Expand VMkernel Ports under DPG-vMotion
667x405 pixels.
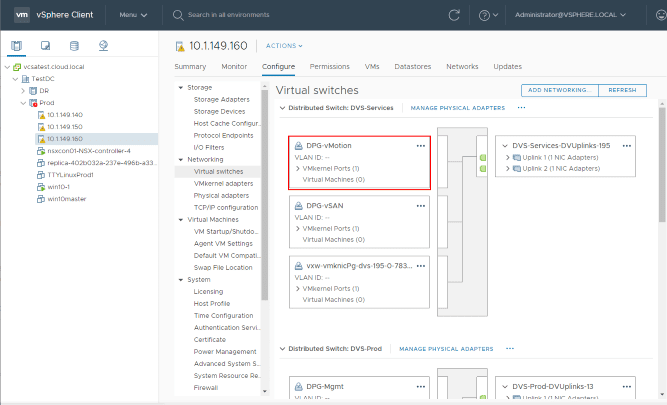[x=299, y=169]
